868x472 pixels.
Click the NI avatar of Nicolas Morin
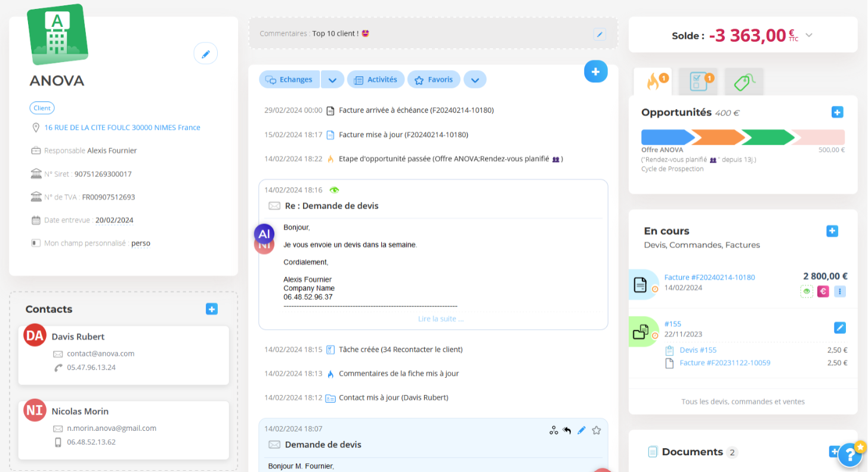[x=35, y=410]
